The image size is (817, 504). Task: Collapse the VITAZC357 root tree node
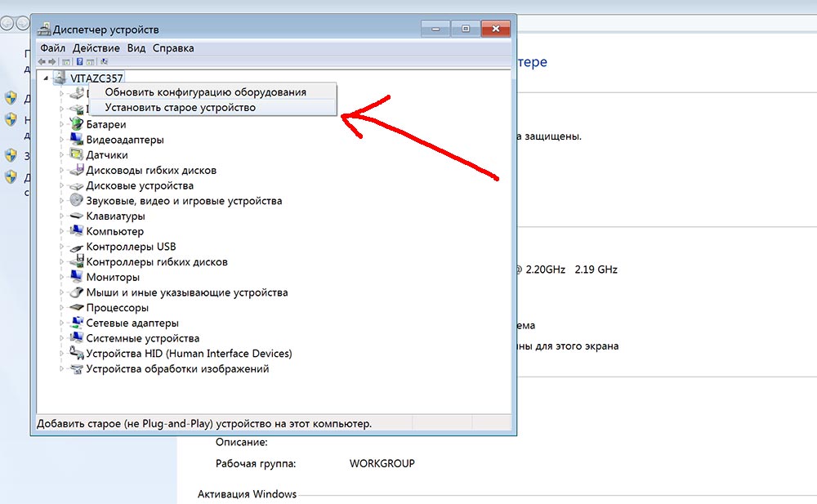point(46,78)
